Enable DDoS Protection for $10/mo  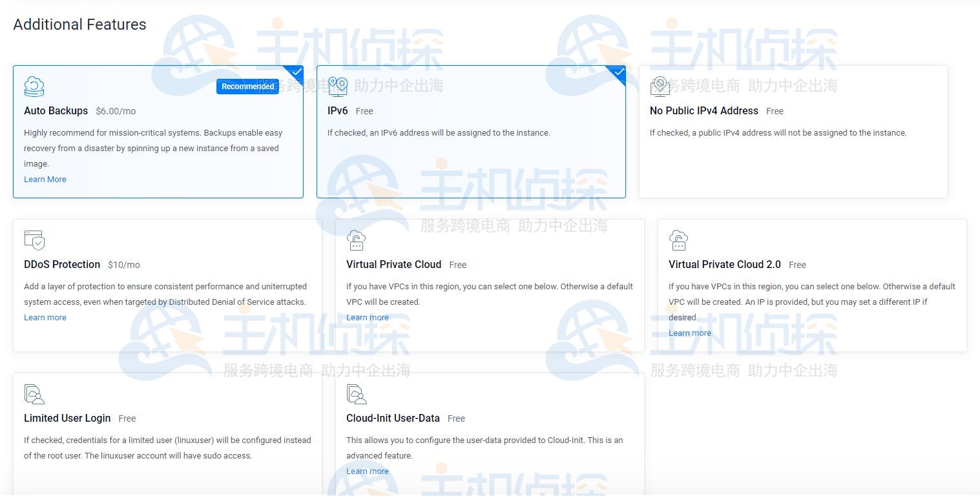tap(167, 285)
